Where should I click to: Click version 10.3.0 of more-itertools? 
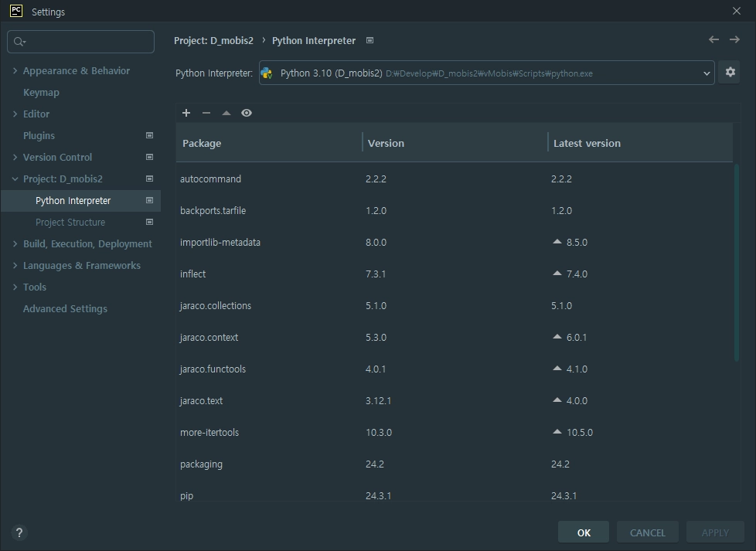click(379, 433)
